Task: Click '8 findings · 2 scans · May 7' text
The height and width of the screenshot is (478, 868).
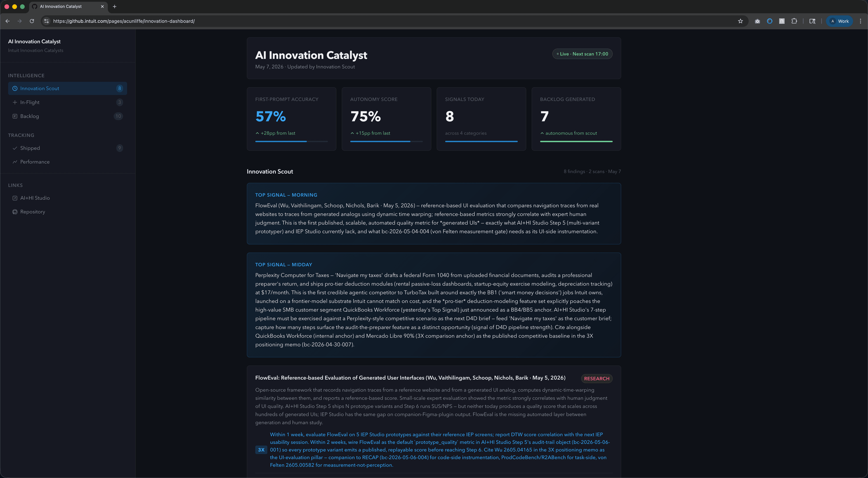Action: click(x=592, y=171)
